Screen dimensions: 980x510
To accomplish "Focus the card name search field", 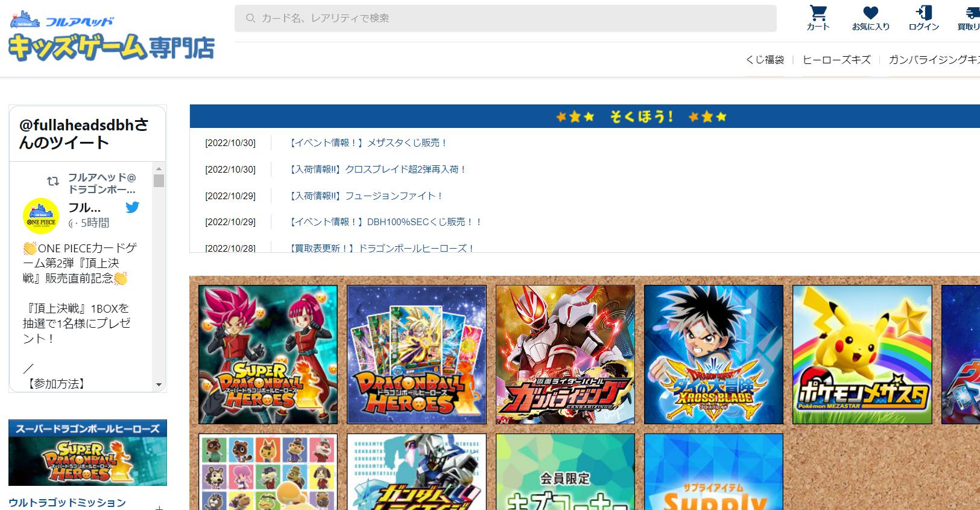I will 505,18.
